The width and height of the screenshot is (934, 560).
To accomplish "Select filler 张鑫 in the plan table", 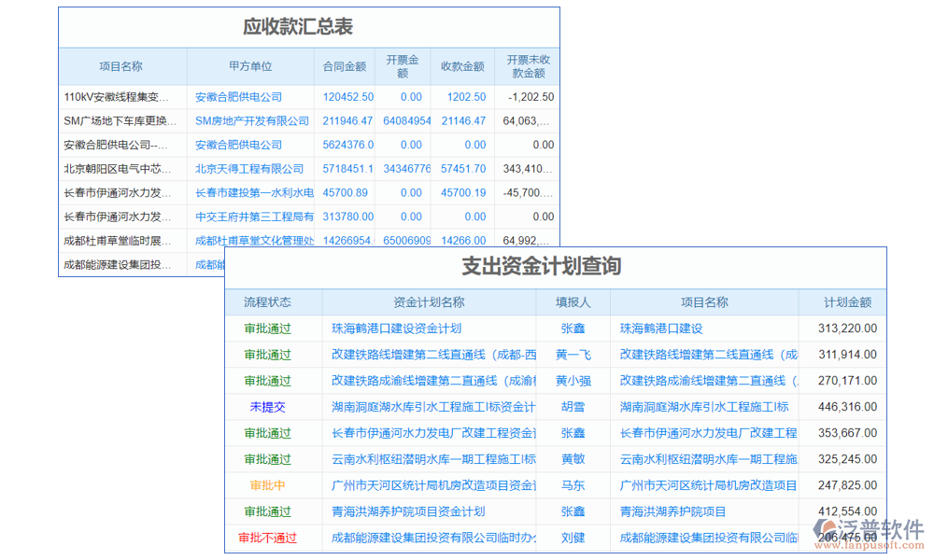I will (573, 329).
